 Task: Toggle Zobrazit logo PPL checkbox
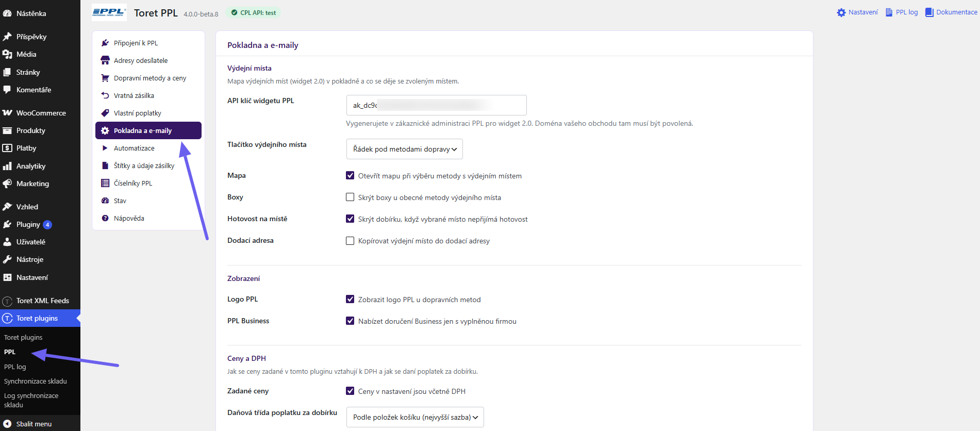pyautogui.click(x=350, y=299)
